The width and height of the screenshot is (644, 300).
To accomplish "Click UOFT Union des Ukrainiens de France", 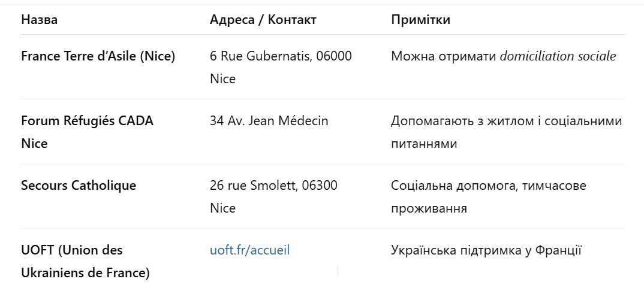I will pos(85,262).
